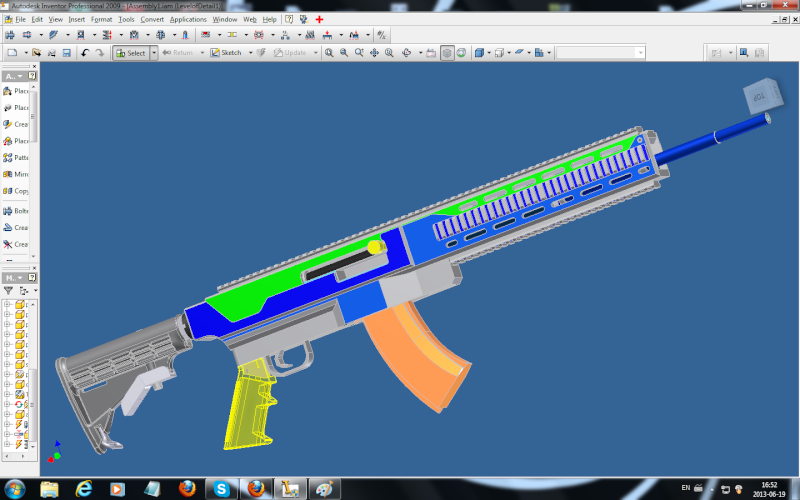Open the Tools menu
This screenshot has height=500, width=800.
[126, 19]
